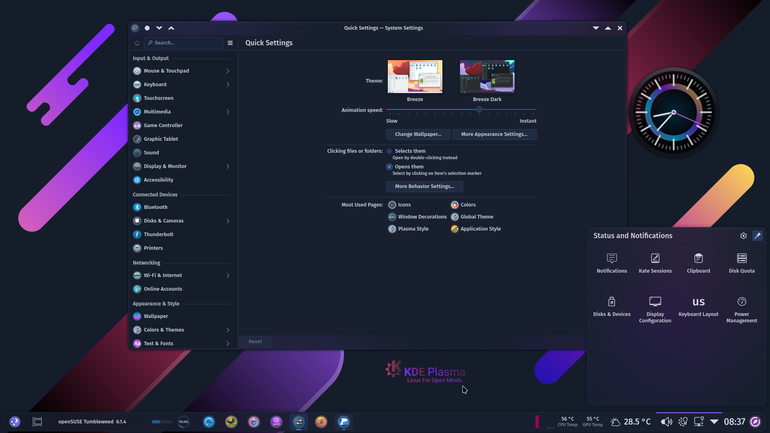Expand Display & Monitor sidebar entry

(x=181, y=166)
